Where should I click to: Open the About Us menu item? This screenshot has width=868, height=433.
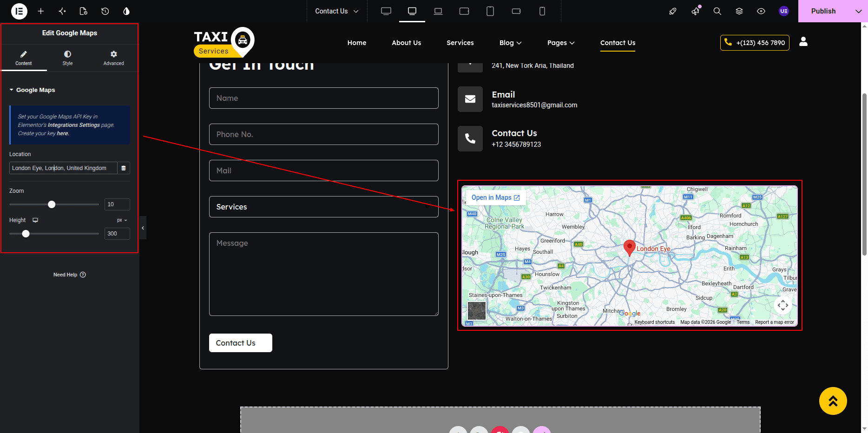click(407, 43)
